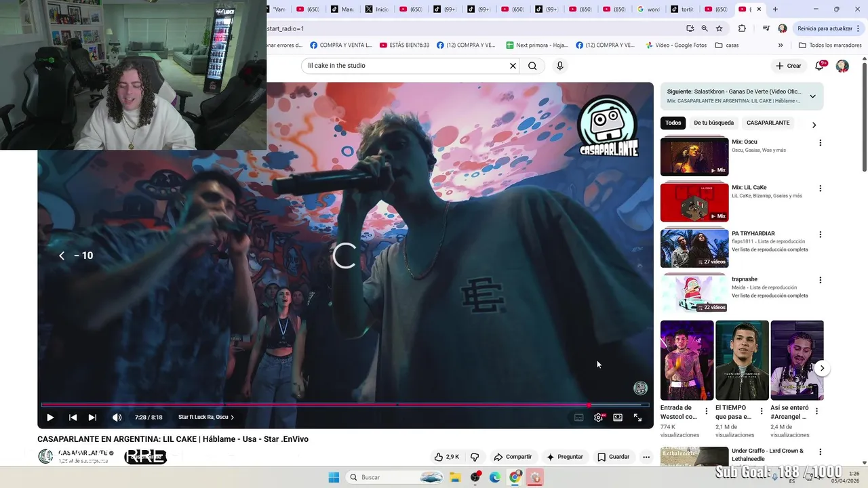Click the taskbar Buscar search box
The height and width of the screenshot is (488, 868).
pyautogui.click(x=395, y=477)
